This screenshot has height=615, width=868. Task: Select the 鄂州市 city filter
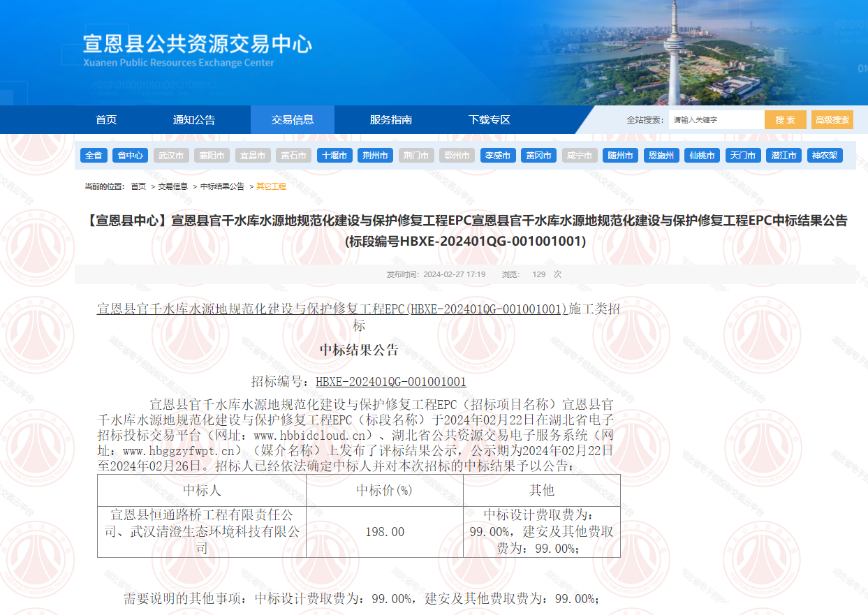pyautogui.click(x=457, y=156)
